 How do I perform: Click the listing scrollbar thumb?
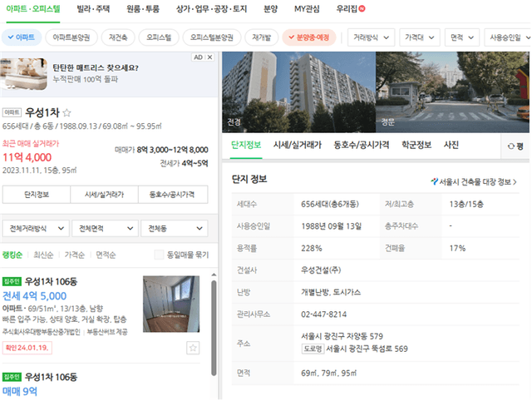214,328
